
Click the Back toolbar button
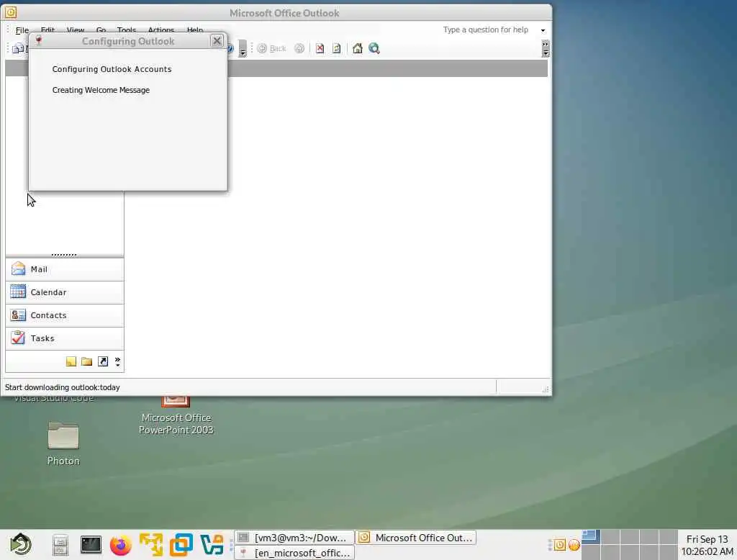(x=271, y=48)
